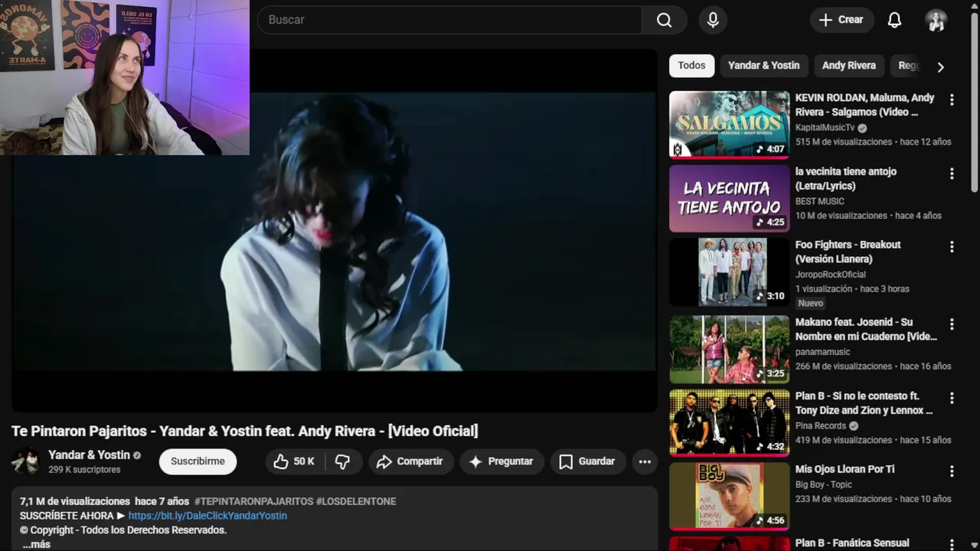Image resolution: width=980 pixels, height=551 pixels.
Task: Select the Todos filter chip
Action: (691, 66)
